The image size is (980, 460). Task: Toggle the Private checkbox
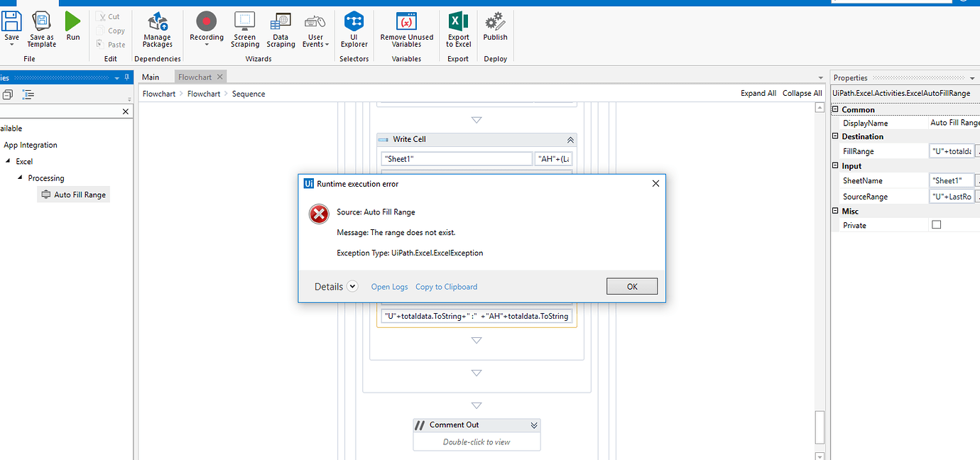936,225
